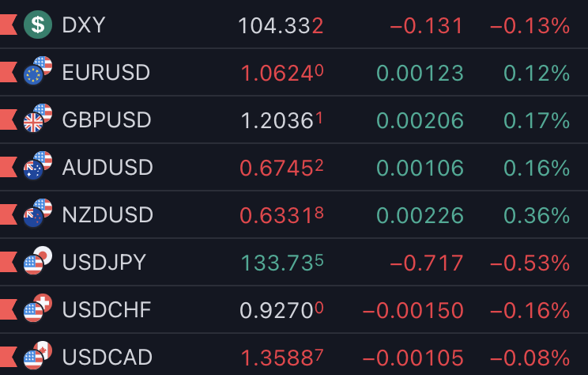Image resolution: width=588 pixels, height=375 pixels.
Task: Click the NZDUSD change percent 0.36%
Action: (537, 215)
